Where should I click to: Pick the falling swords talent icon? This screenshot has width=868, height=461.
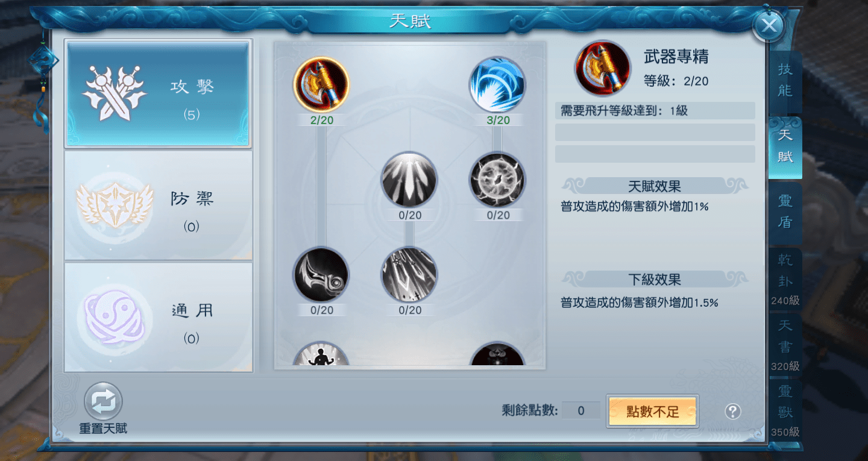click(x=409, y=275)
